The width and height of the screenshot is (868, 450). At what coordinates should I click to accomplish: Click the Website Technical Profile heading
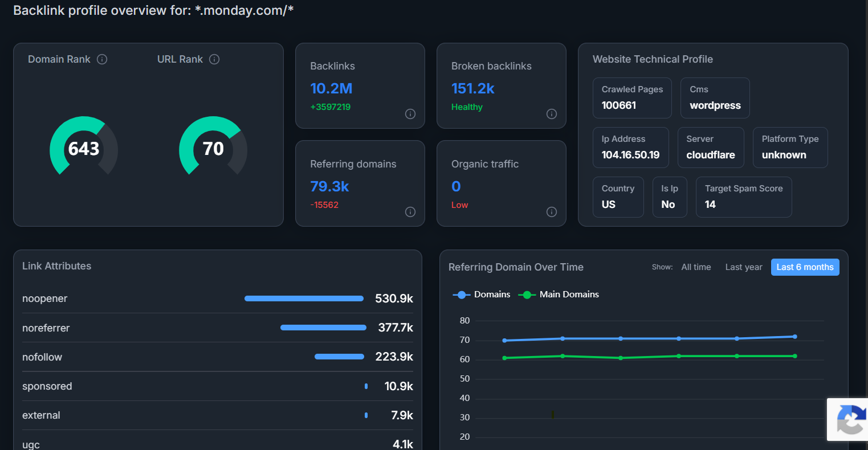click(653, 59)
